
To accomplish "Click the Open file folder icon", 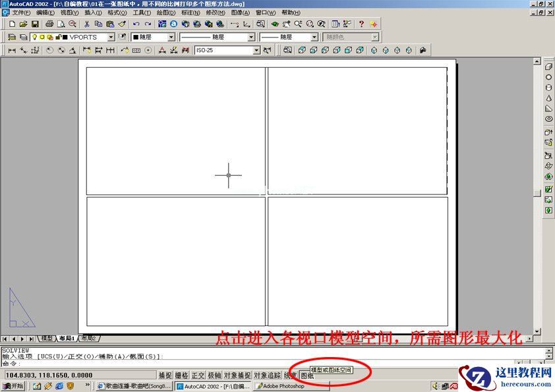I will coord(23,24).
